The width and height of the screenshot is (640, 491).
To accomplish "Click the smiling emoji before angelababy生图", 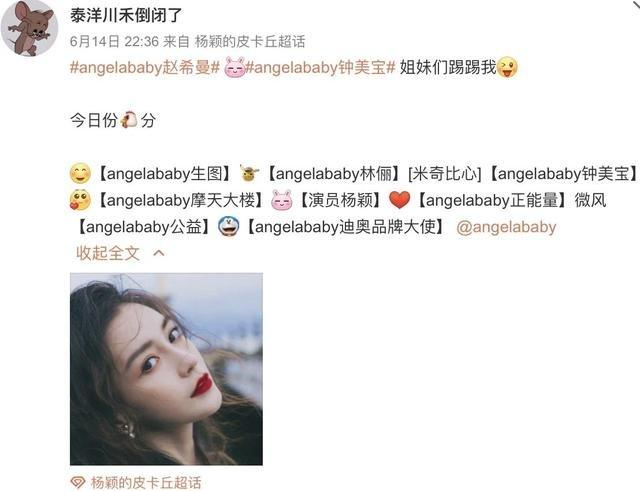I will [x=80, y=173].
